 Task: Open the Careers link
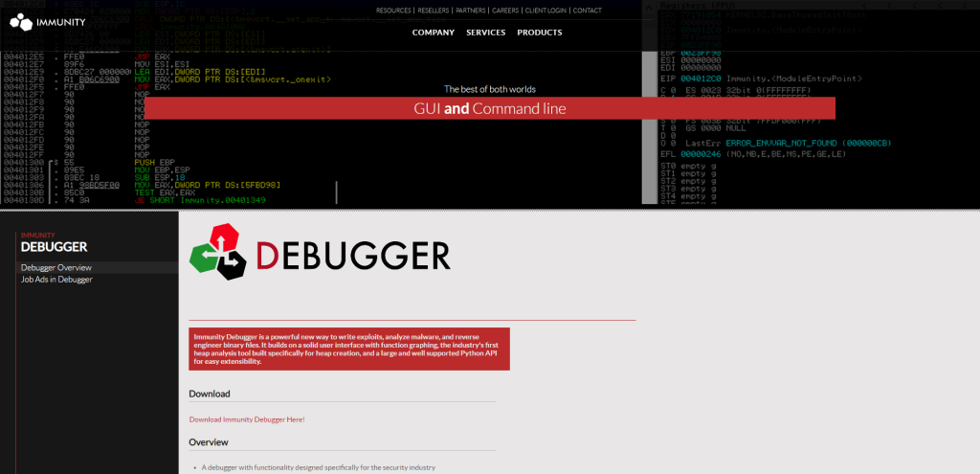click(x=505, y=11)
